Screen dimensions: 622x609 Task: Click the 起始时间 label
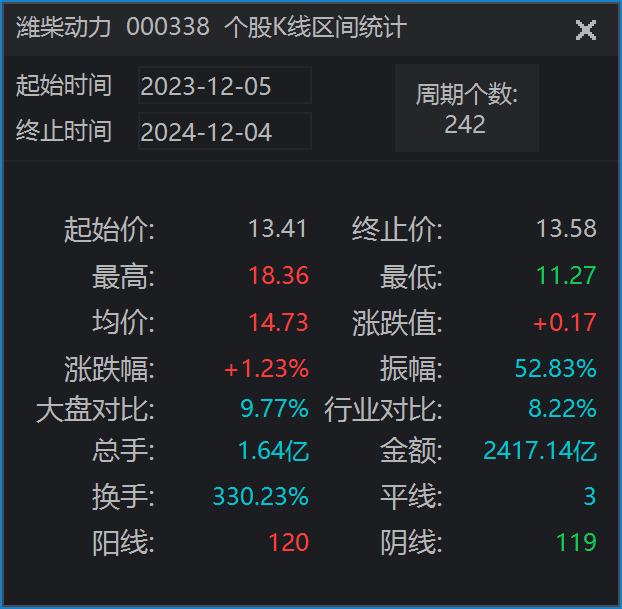tap(63, 85)
